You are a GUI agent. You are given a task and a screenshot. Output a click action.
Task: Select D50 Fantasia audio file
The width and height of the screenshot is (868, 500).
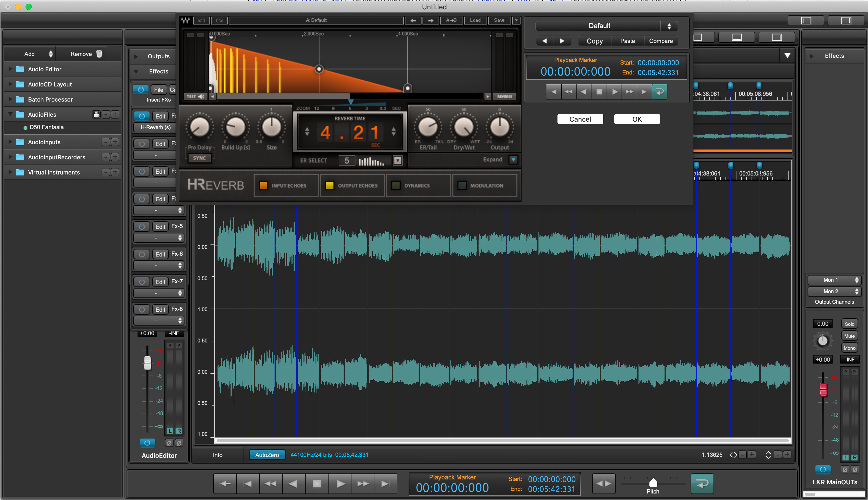46,127
